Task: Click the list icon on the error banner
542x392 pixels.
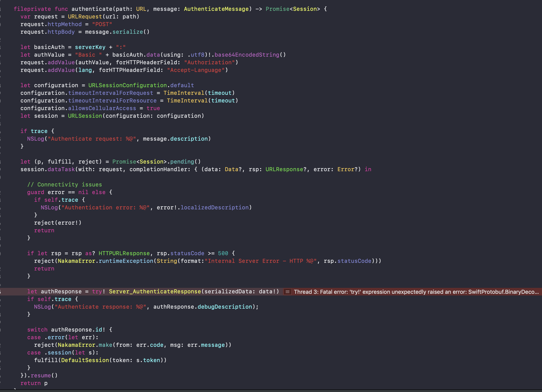Action: pyautogui.click(x=288, y=292)
